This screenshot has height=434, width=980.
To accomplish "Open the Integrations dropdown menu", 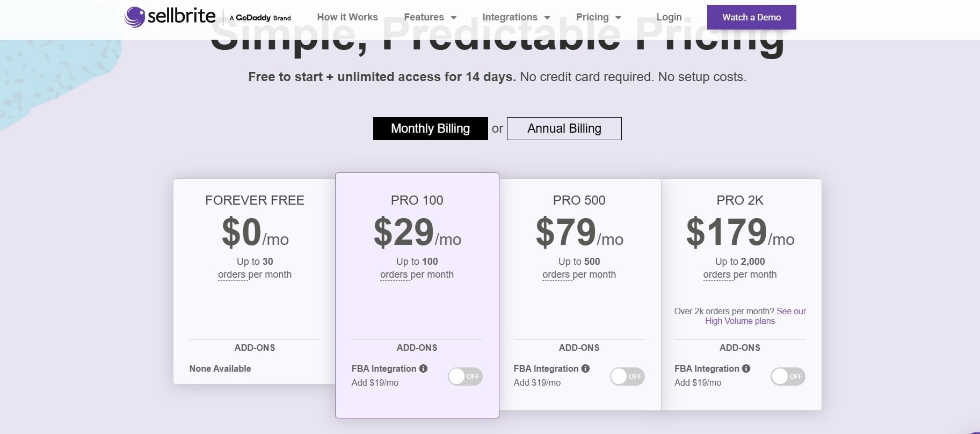I will pyautogui.click(x=515, y=17).
